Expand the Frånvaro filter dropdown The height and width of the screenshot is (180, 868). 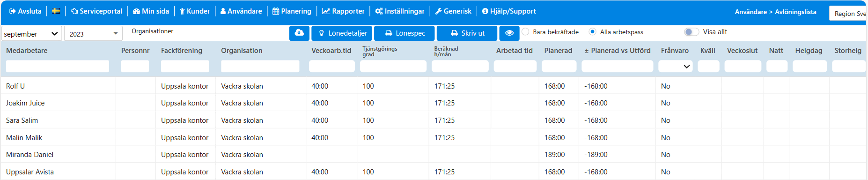click(x=675, y=67)
